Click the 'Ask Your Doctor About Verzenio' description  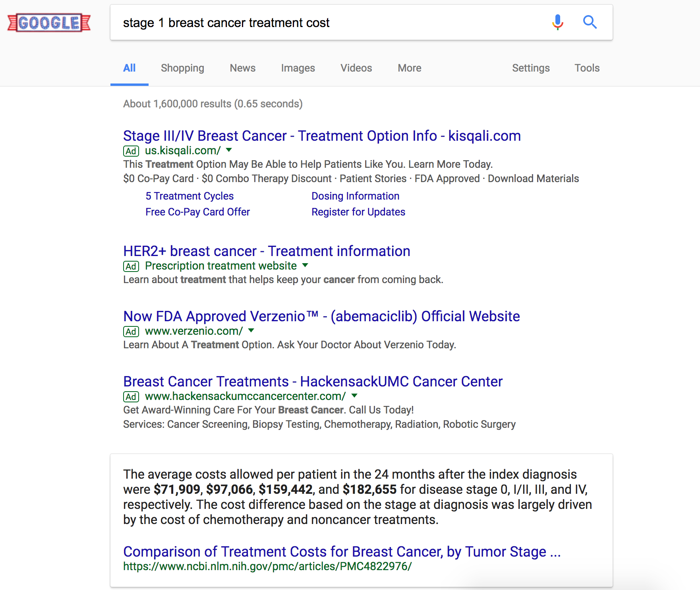click(x=366, y=345)
